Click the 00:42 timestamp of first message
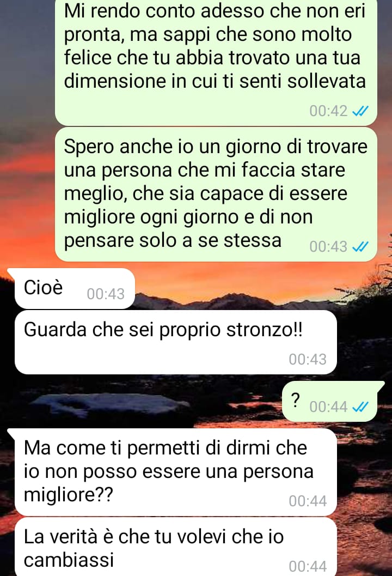 pyautogui.click(x=328, y=111)
